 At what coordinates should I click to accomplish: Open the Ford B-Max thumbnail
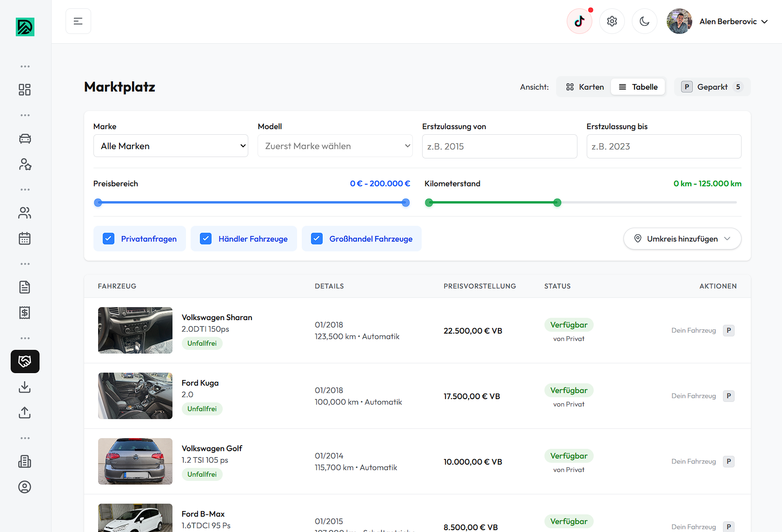pyautogui.click(x=135, y=518)
